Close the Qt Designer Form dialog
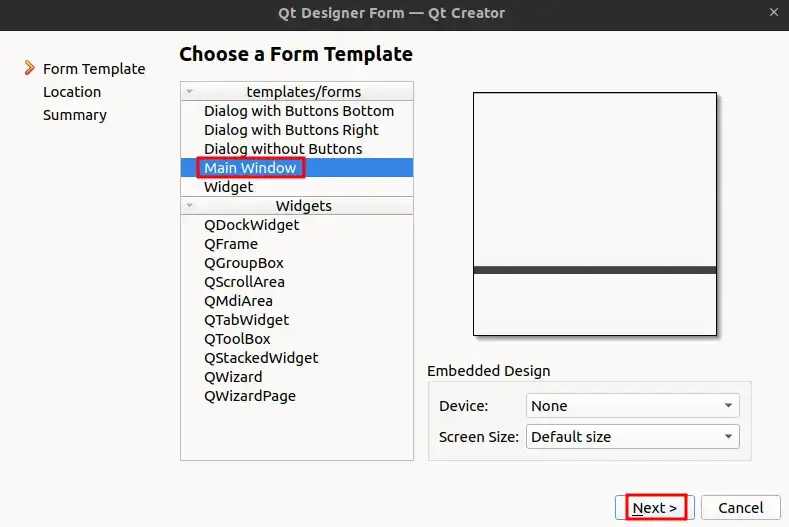The image size is (789, 527). pyautogui.click(x=774, y=12)
